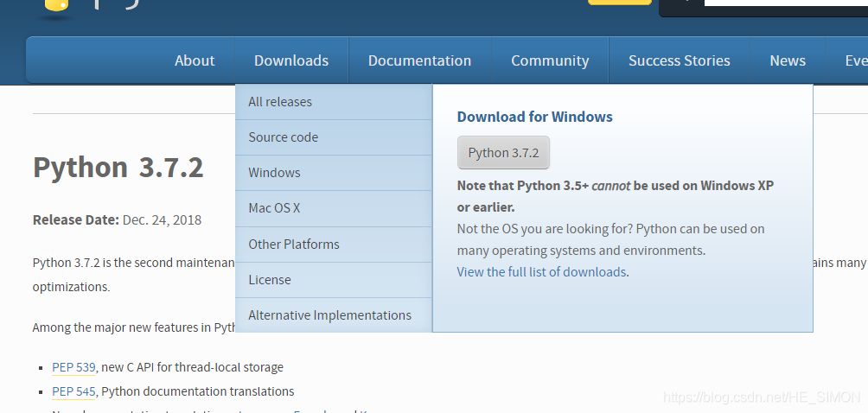Select the Windows downloads entry

point(333,173)
